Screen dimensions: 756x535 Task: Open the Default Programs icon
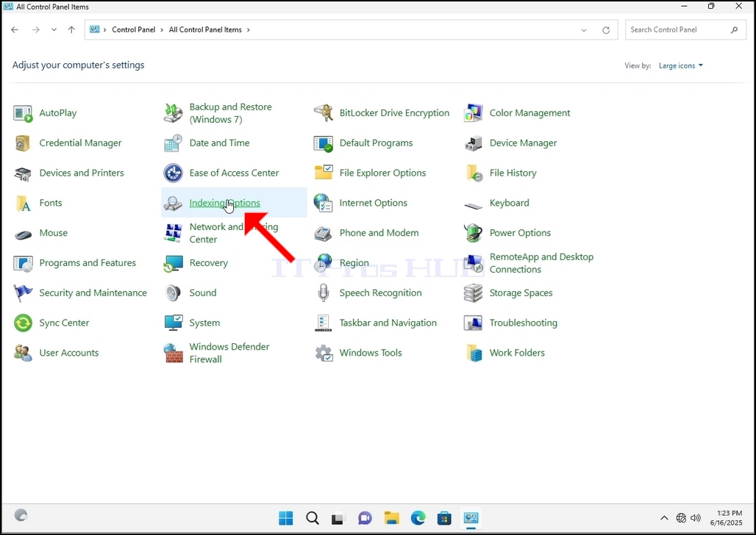324,143
